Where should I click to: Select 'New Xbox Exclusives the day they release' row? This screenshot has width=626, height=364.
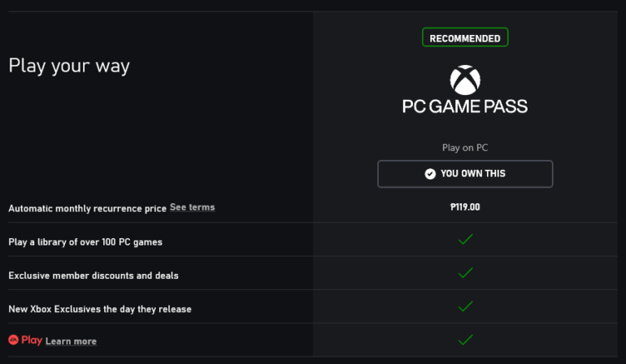tap(100, 309)
